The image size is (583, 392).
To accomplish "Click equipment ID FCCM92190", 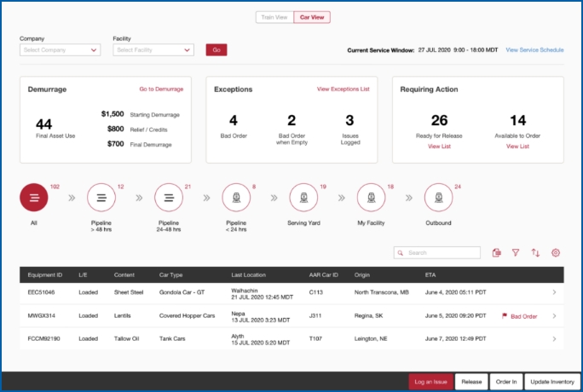I will [x=43, y=339].
